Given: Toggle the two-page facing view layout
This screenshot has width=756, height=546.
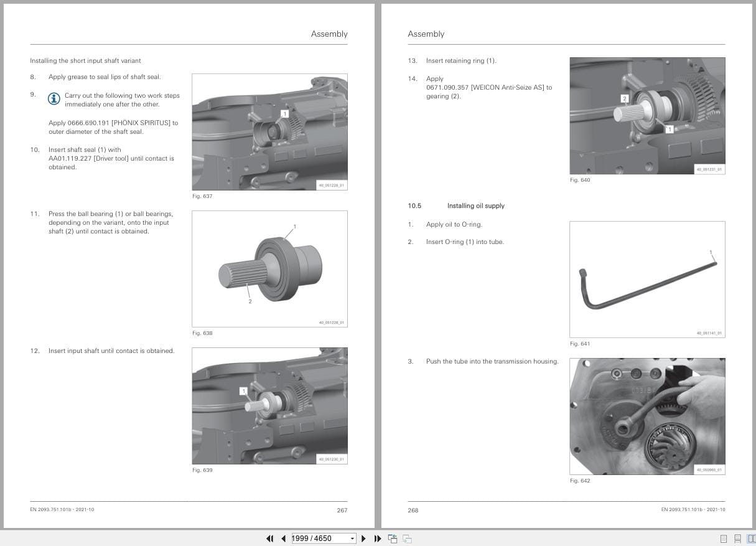Looking at the screenshot, I should pos(751,539).
